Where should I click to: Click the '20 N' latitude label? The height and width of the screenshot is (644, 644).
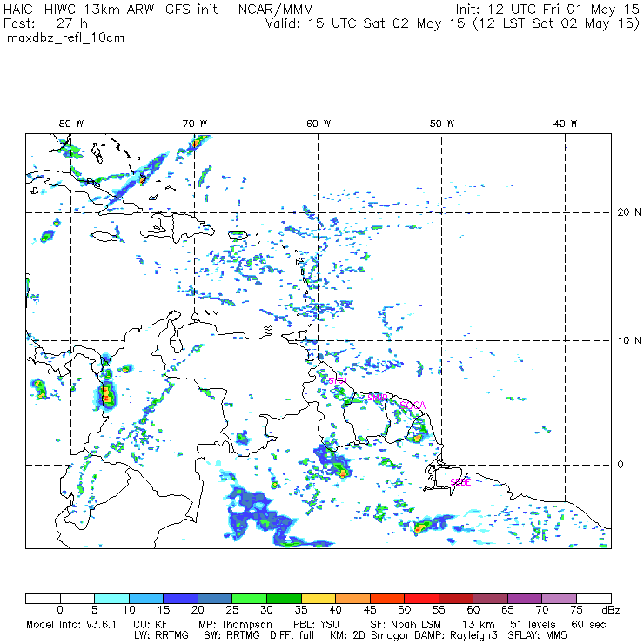coord(629,212)
